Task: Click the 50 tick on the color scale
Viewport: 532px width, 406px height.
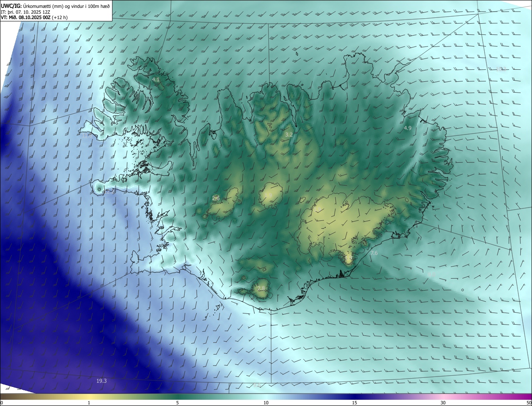Action: coord(529,403)
